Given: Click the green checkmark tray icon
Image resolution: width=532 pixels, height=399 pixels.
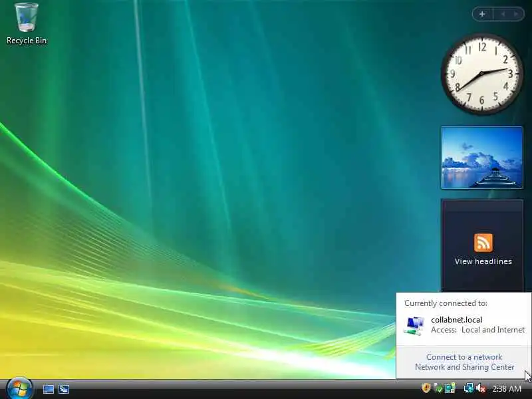Looking at the screenshot, I should coord(438,388).
